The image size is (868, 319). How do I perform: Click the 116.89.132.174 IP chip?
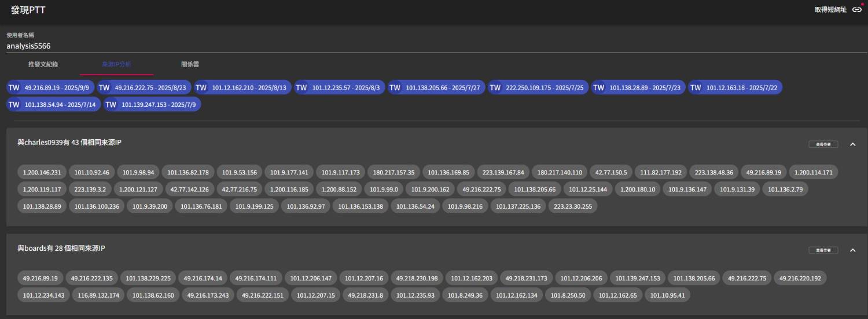pos(98,295)
